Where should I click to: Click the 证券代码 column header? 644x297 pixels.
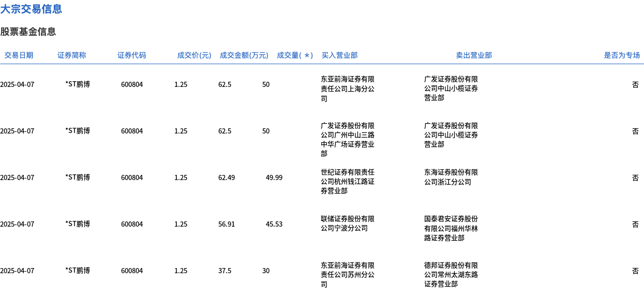[132, 55]
